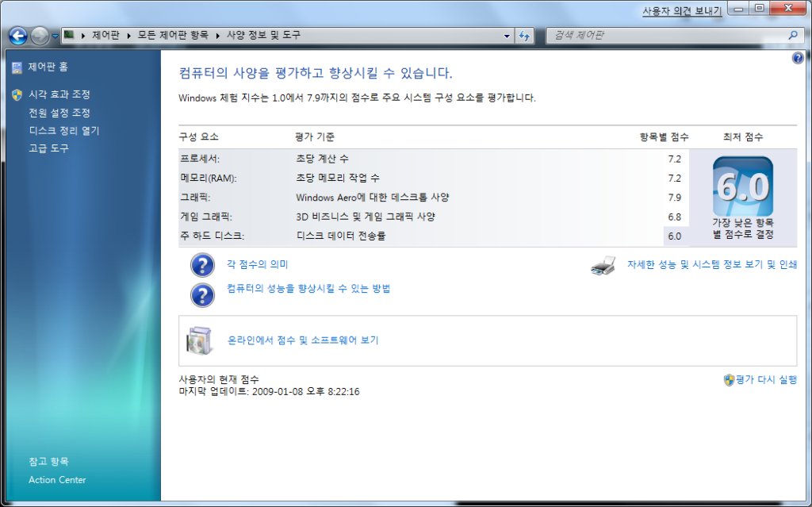Viewport: 812px width, 507px height.
Task: Close the window
Action: (x=788, y=9)
